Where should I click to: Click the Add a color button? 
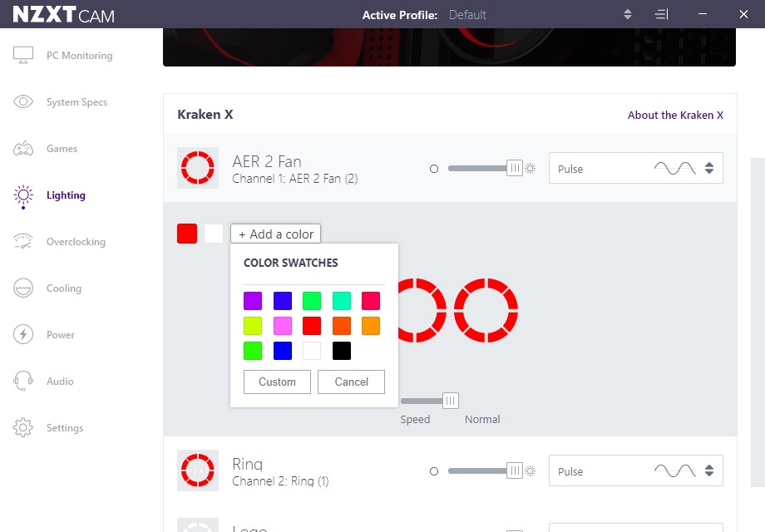(x=276, y=234)
